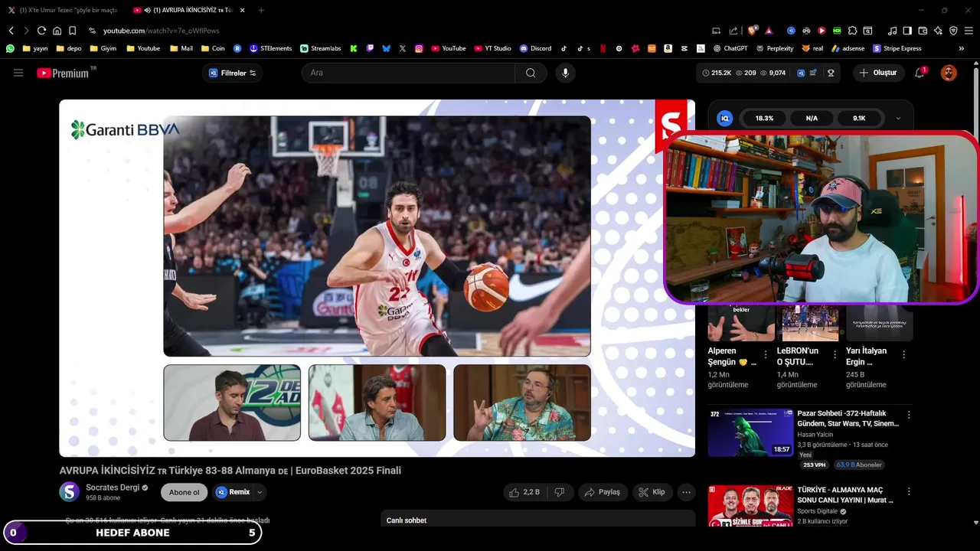Mute audio on the AVRUPA İKİNCİSİYİZ tab

coord(147,10)
